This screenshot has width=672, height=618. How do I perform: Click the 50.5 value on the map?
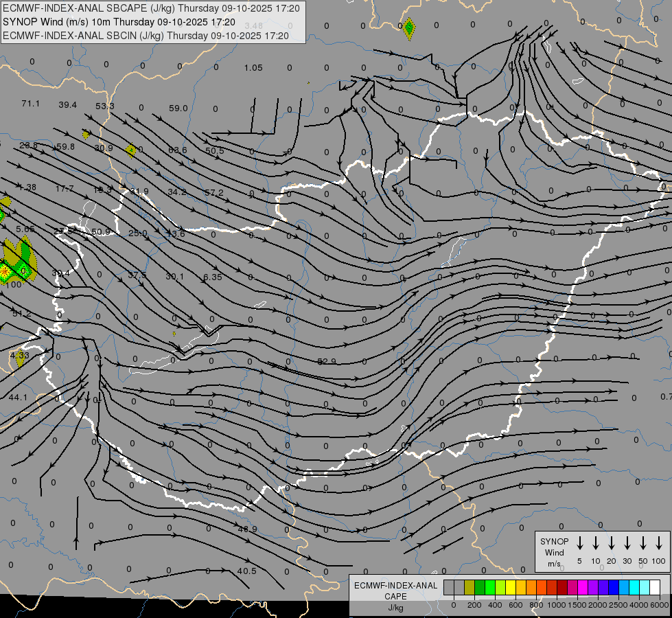(215, 150)
